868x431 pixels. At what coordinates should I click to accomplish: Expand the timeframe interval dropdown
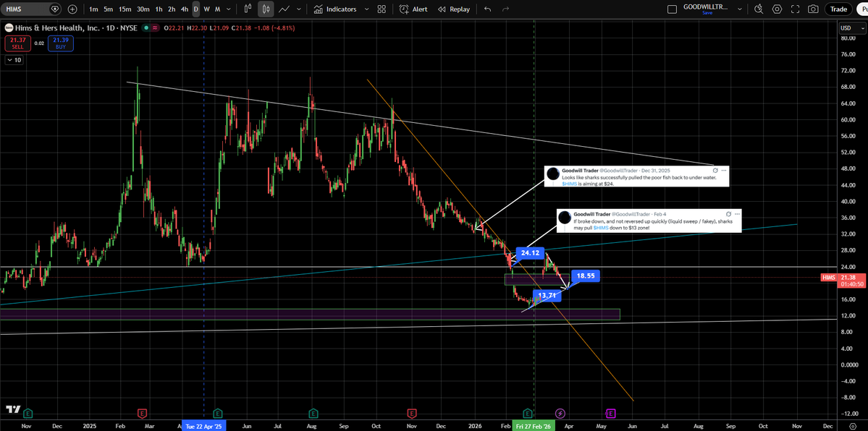229,9
